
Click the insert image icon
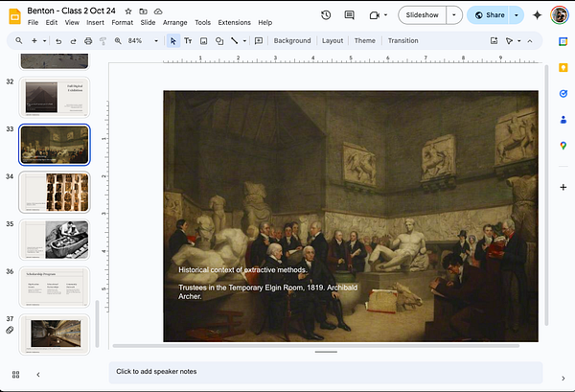pyautogui.click(x=203, y=41)
